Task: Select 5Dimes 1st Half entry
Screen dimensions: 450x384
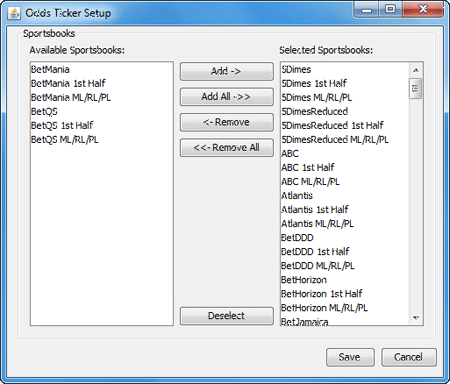Action: point(345,83)
